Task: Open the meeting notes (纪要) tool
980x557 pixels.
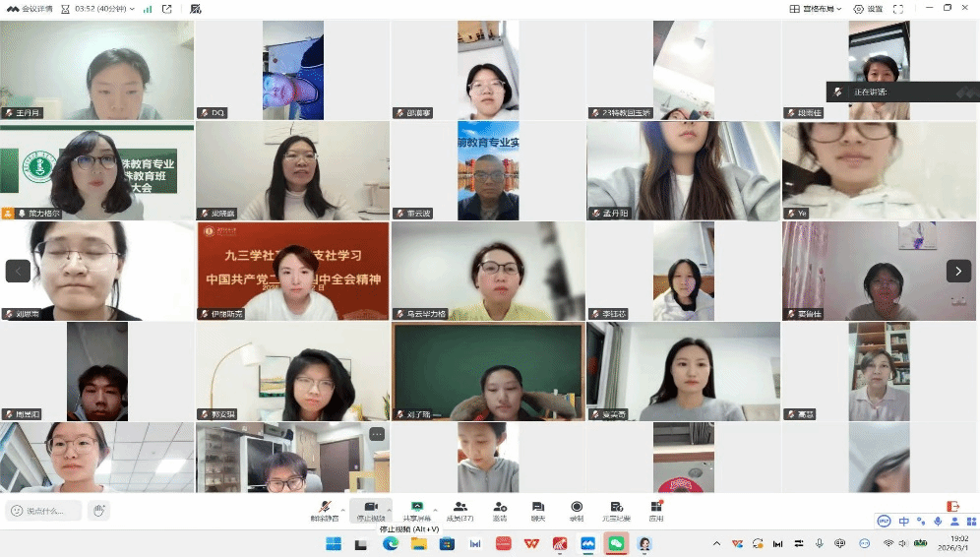Action: pyautogui.click(x=617, y=507)
